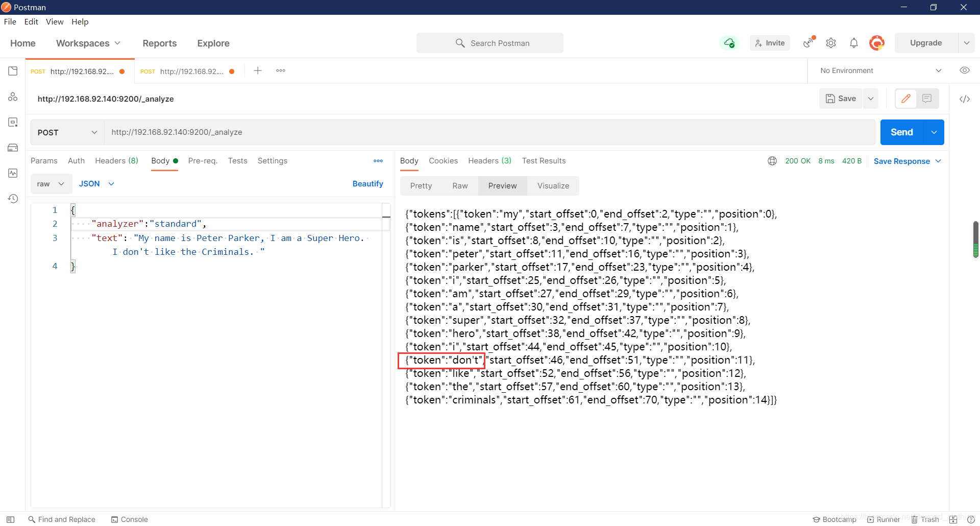Focus the Search Postman field
980x526 pixels.
pyautogui.click(x=490, y=43)
